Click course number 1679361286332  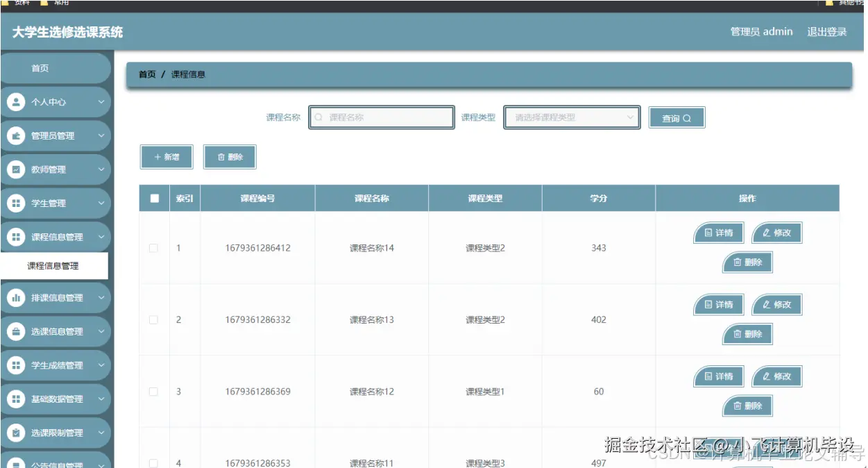257,320
